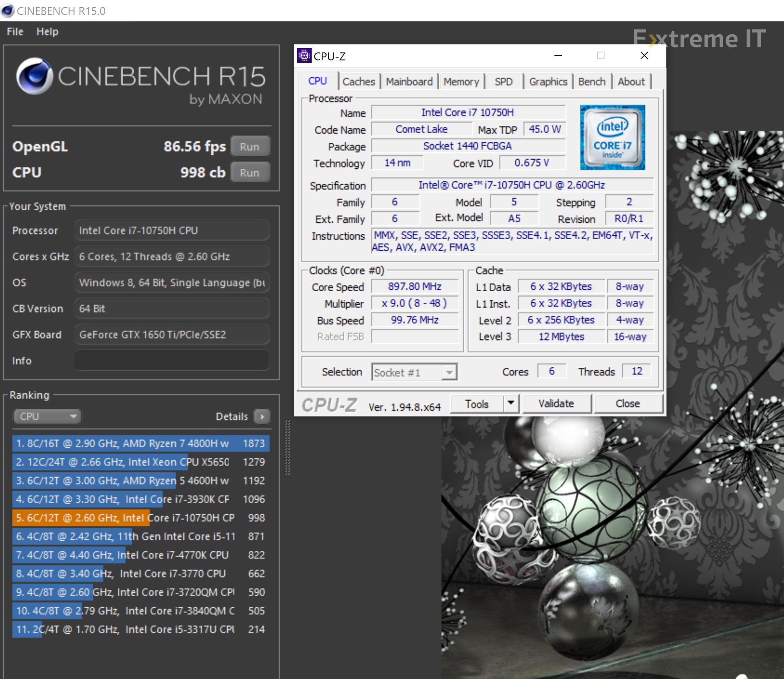
Task: Click the Socket 1440 FCBGA package value
Action: pos(468,146)
